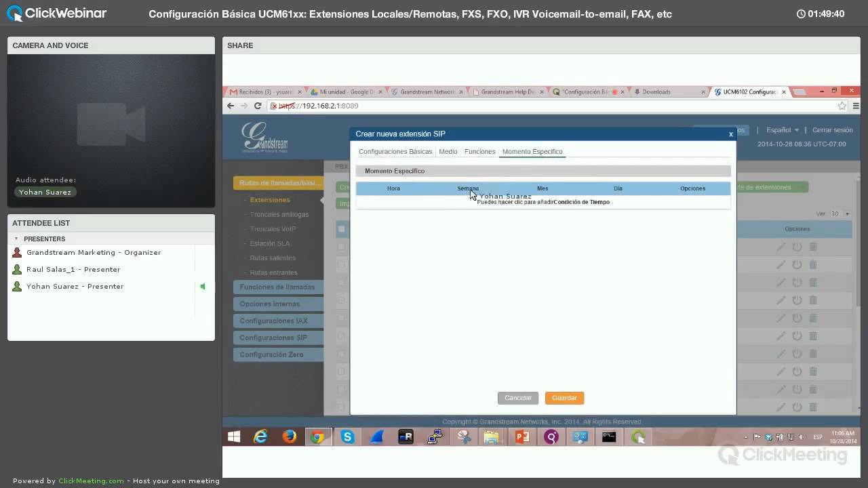Image resolution: width=868 pixels, height=488 pixels.
Task: Open Estación SLA in the sidebar
Action: [x=270, y=243]
